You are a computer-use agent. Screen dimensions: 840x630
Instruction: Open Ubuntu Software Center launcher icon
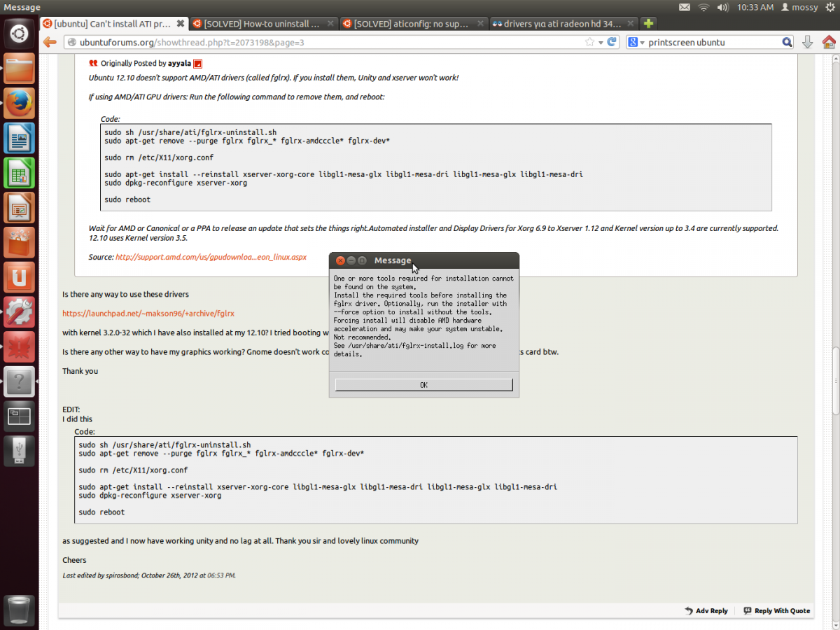tap(19, 243)
